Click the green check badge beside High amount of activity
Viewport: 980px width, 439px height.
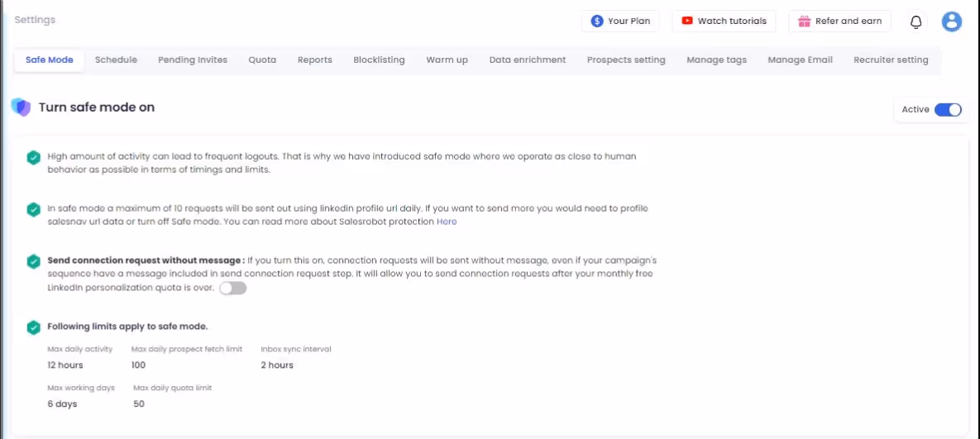[34, 158]
